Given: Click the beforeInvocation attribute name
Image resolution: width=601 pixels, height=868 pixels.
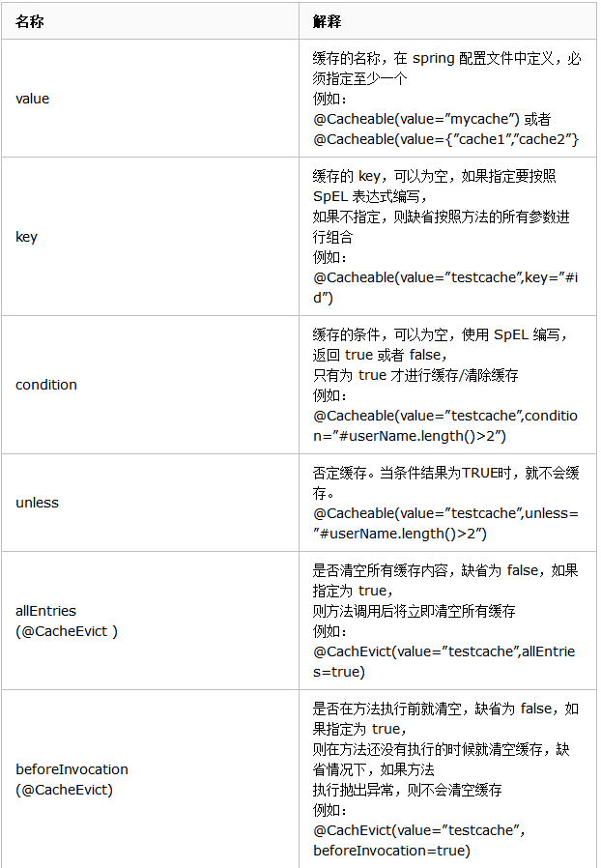Looking at the screenshot, I should (x=72, y=769).
